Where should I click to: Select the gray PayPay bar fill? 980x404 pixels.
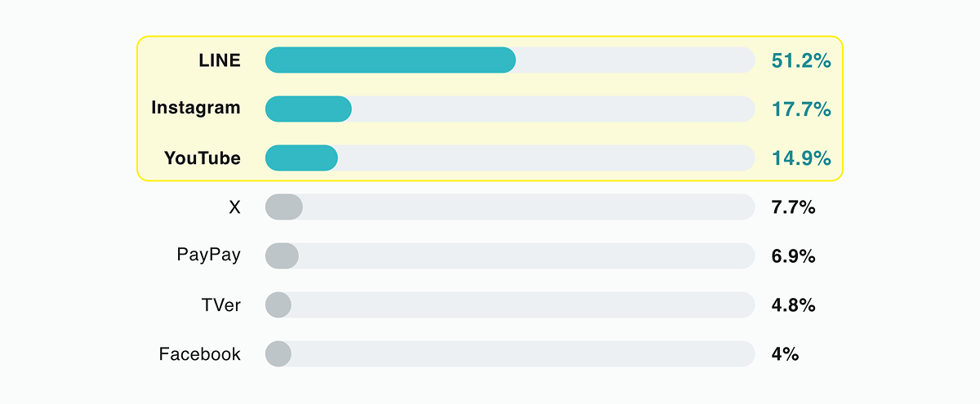click(282, 256)
